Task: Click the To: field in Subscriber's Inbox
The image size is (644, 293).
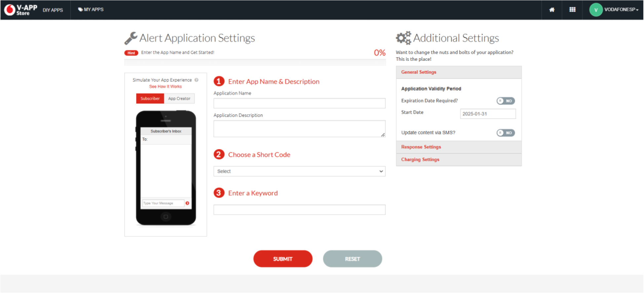Action: (x=166, y=140)
